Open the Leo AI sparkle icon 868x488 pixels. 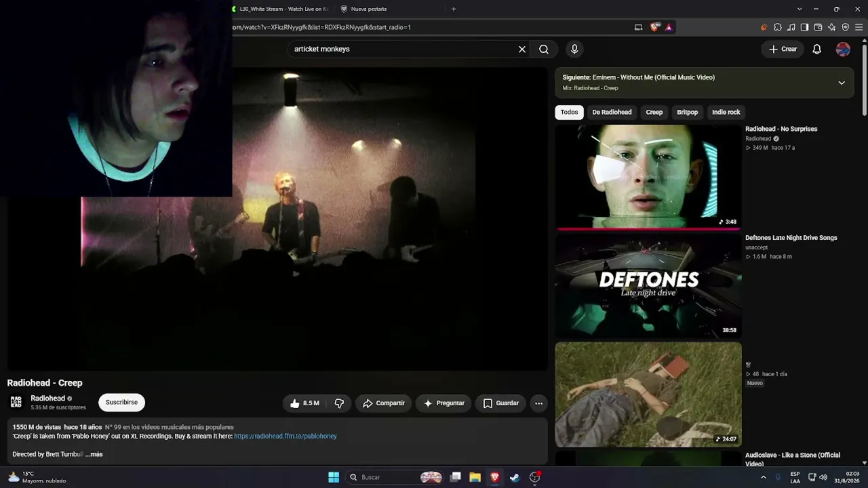coord(831,27)
